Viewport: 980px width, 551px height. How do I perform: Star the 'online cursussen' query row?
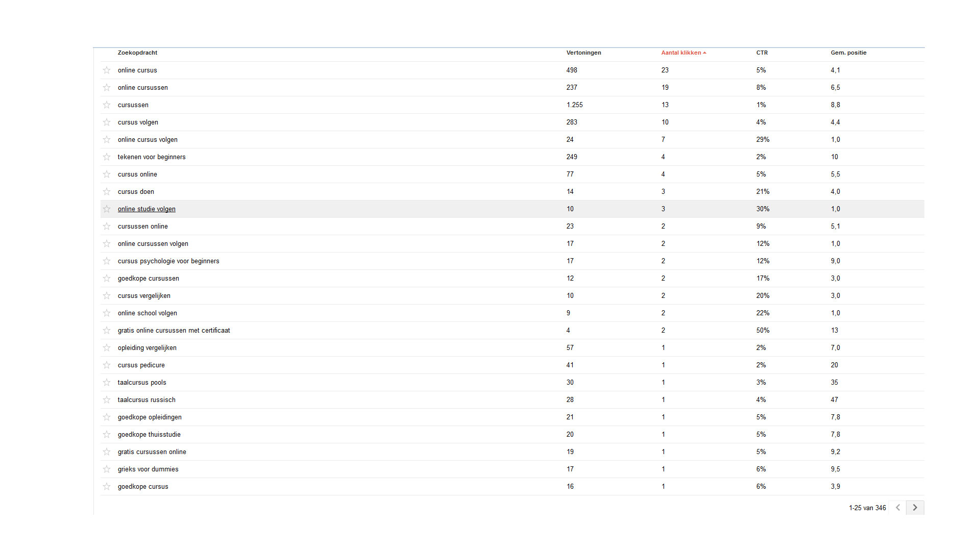pyautogui.click(x=107, y=88)
